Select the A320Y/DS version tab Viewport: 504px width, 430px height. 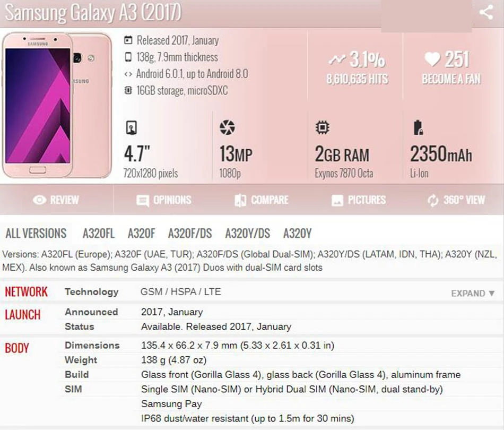[x=248, y=233]
